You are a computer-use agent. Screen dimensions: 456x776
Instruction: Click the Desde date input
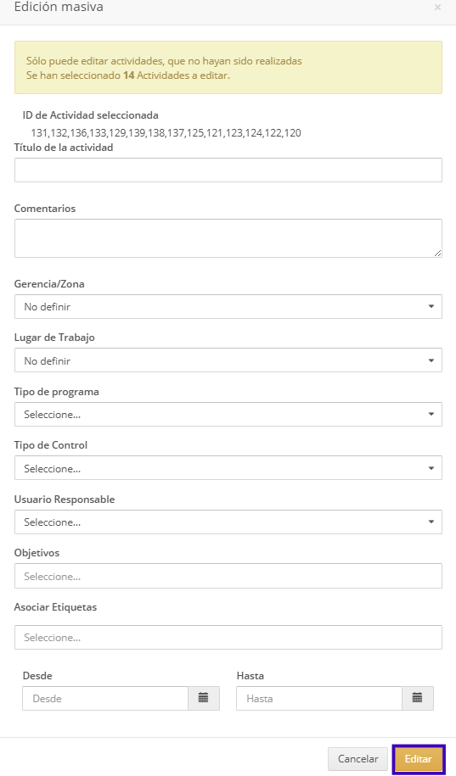click(105, 698)
